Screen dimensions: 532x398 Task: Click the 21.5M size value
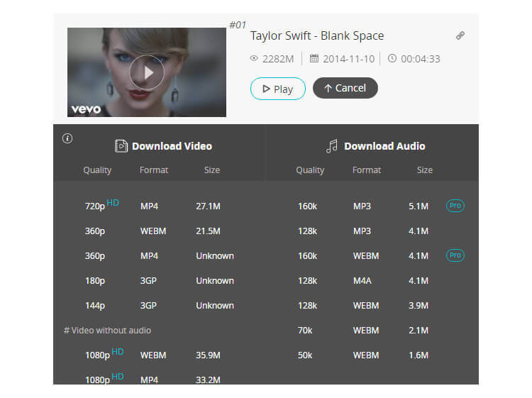(208, 231)
